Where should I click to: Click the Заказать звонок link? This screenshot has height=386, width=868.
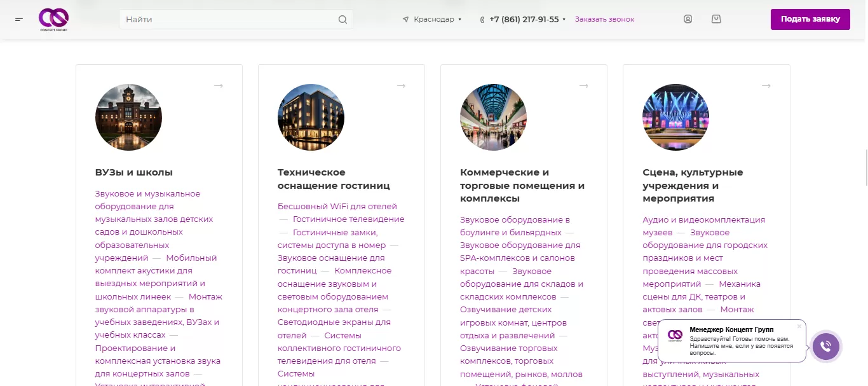pos(604,19)
